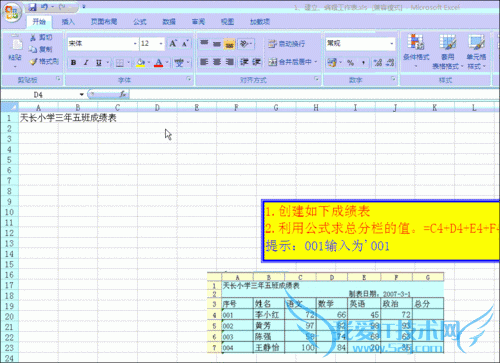Click the Cut (剪切) scissors icon
The height and width of the screenshot is (363, 500).
(x=33, y=37)
